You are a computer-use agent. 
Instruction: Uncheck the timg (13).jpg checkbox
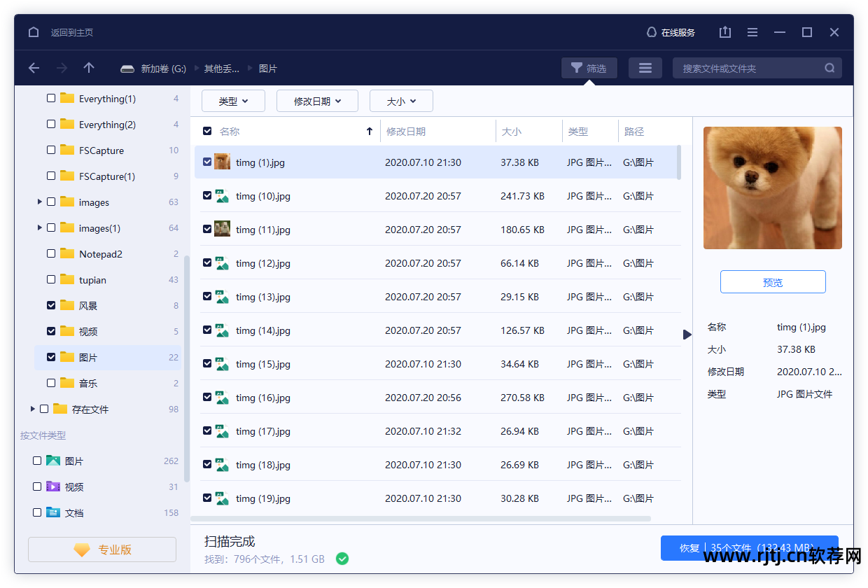207,296
